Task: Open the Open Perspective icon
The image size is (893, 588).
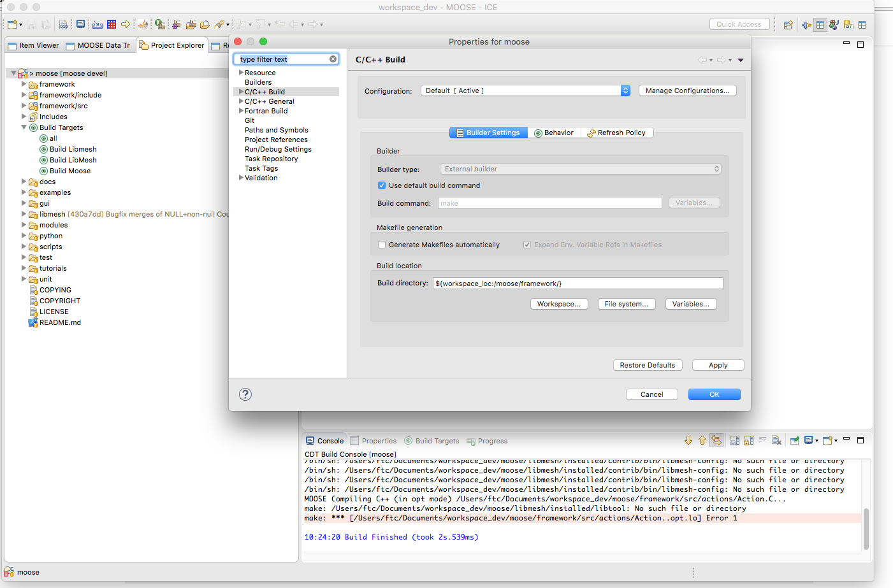Action: (788, 25)
